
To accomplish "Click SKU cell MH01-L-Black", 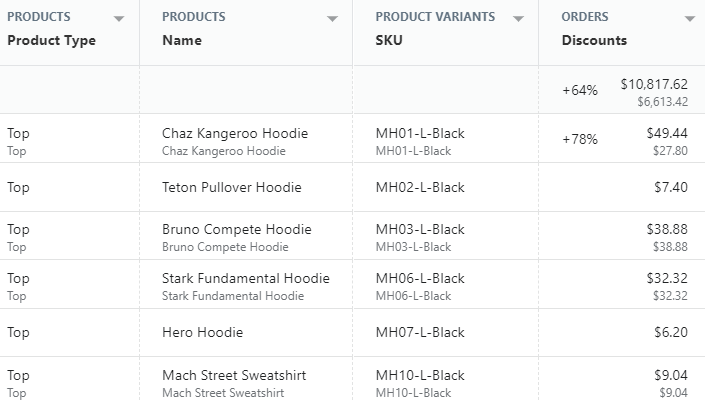I will coord(420,133).
